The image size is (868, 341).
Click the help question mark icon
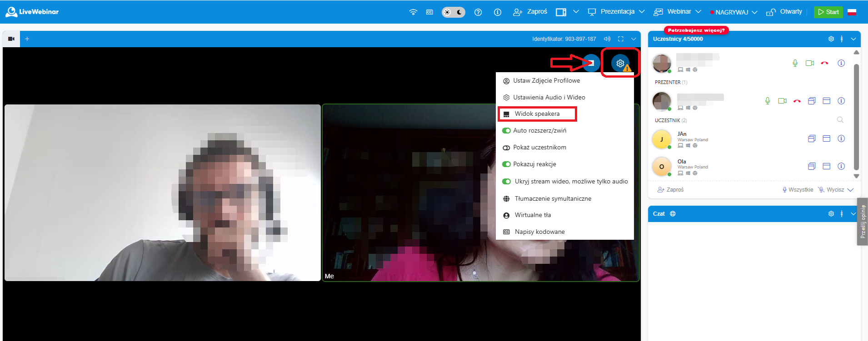point(478,12)
